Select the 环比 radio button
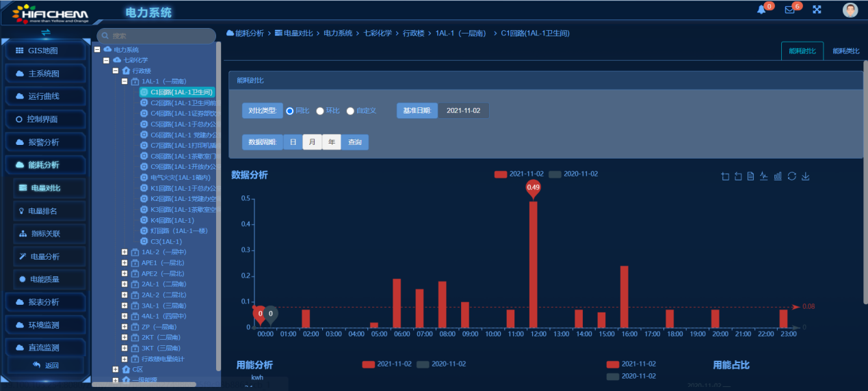Viewport: 868px width, 391px height. click(x=320, y=111)
